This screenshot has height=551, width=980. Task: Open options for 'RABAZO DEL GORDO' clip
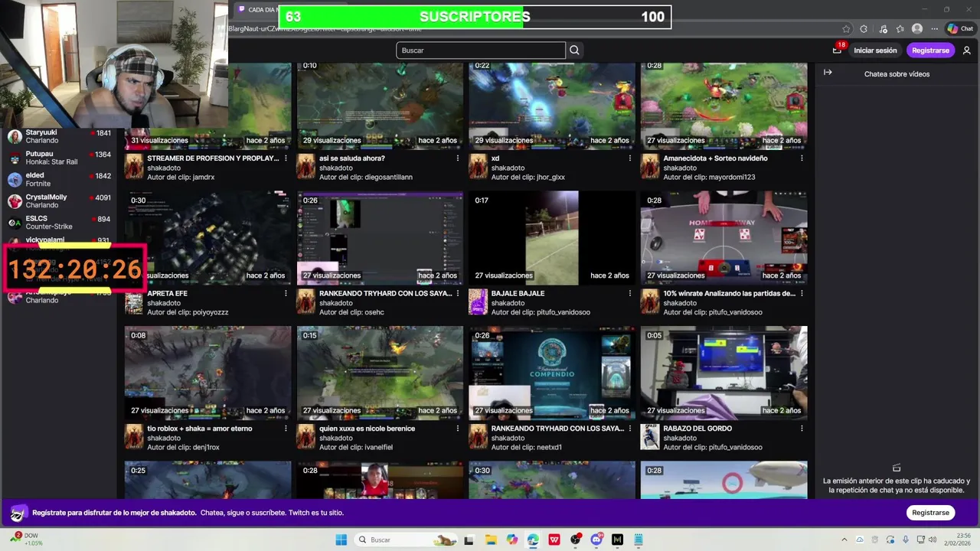point(802,429)
